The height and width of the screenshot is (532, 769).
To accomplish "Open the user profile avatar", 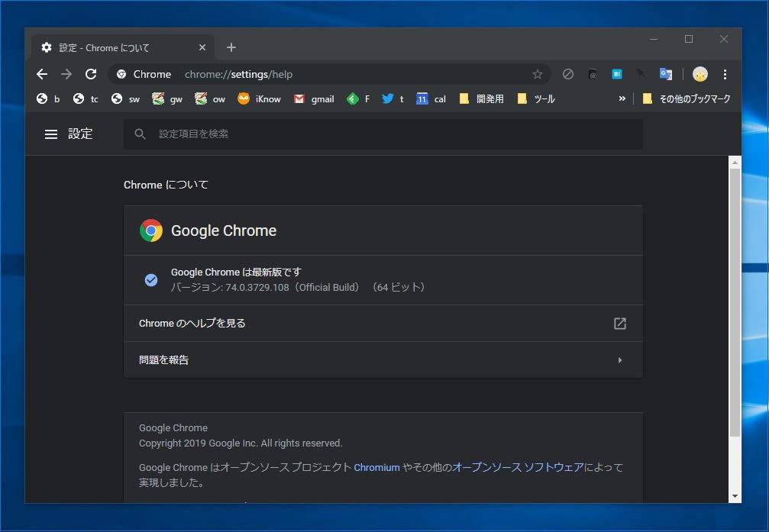I will click(700, 74).
